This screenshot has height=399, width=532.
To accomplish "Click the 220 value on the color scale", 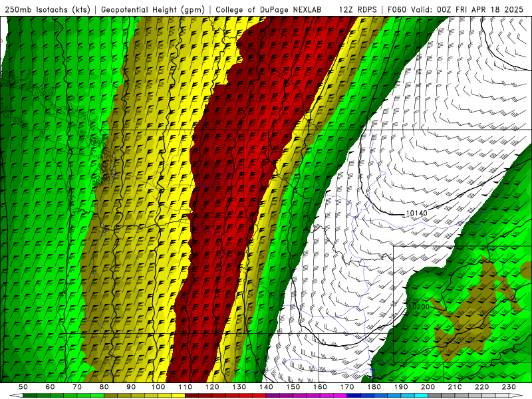I will tap(481, 387).
